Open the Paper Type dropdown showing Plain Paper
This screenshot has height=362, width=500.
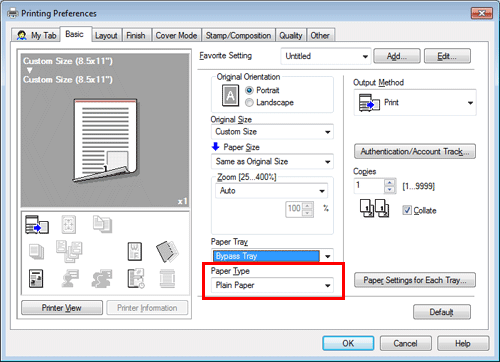pyautogui.click(x=272, y=285)
